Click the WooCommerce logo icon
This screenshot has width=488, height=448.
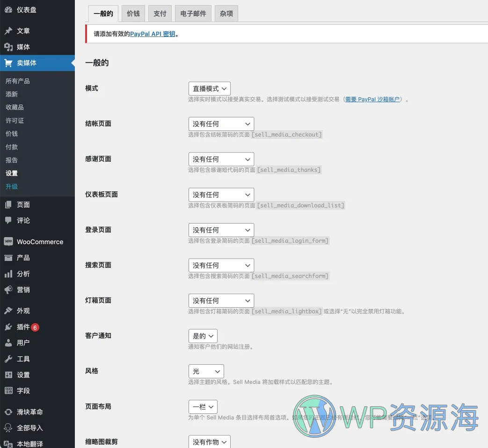tap(8, 242)
